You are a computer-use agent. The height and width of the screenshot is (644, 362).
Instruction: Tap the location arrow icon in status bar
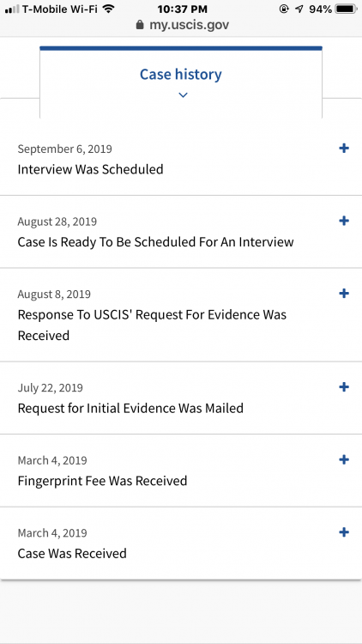click(x=299, y=9)
